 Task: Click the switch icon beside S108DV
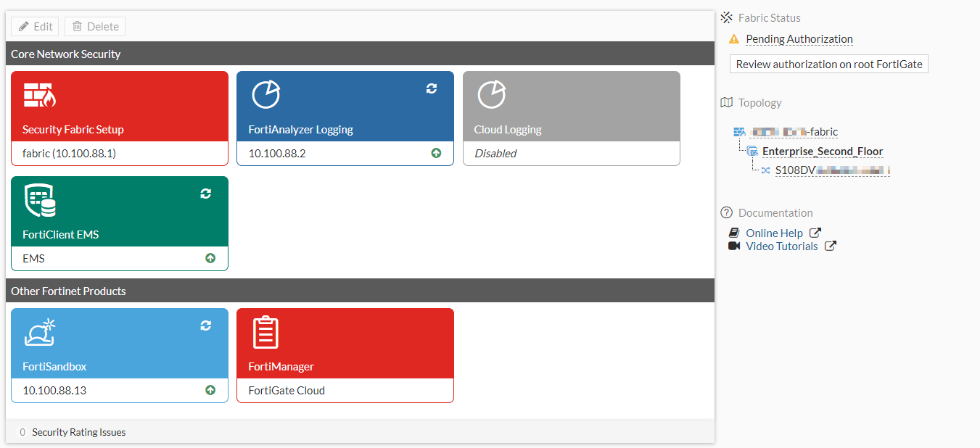765,170
